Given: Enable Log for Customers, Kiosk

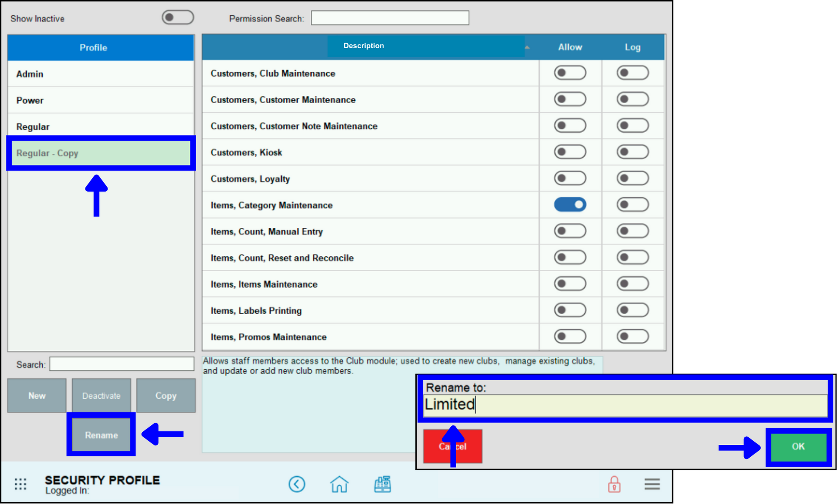Looking at the screenshot, I should (x=632, y=152).
